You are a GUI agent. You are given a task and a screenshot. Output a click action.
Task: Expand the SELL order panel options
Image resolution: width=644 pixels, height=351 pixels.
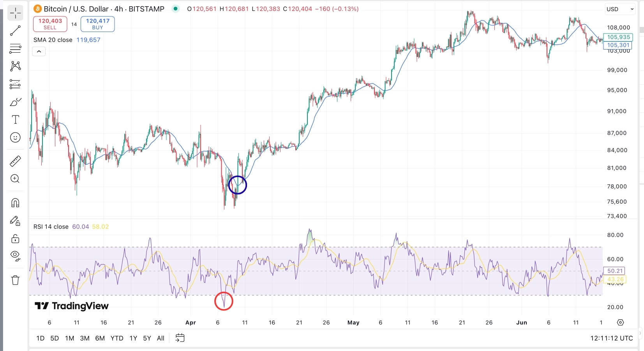[x=50, y=24]
